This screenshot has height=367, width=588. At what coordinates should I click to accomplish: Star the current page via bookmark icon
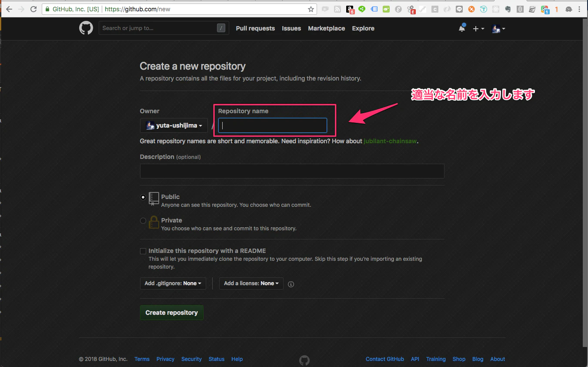pos(311,8)
